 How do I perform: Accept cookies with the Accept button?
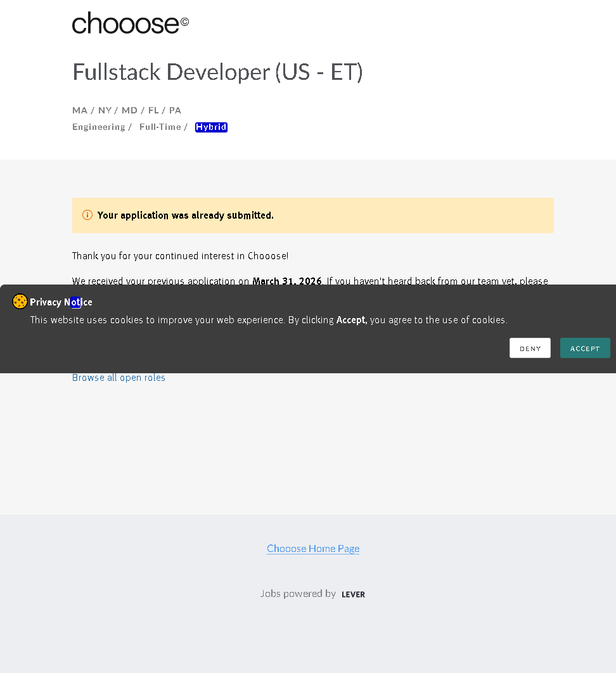tap(584, 348)
